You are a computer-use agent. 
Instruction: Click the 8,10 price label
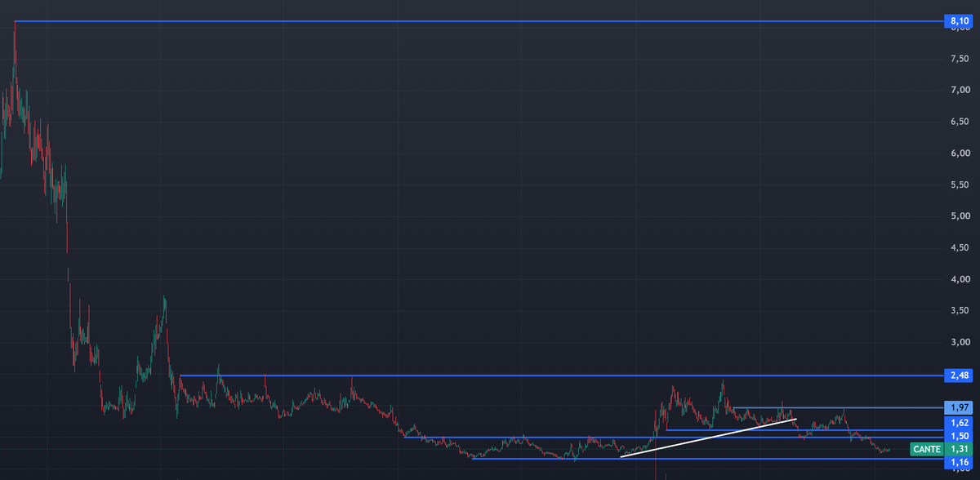(x=959, y=20)
